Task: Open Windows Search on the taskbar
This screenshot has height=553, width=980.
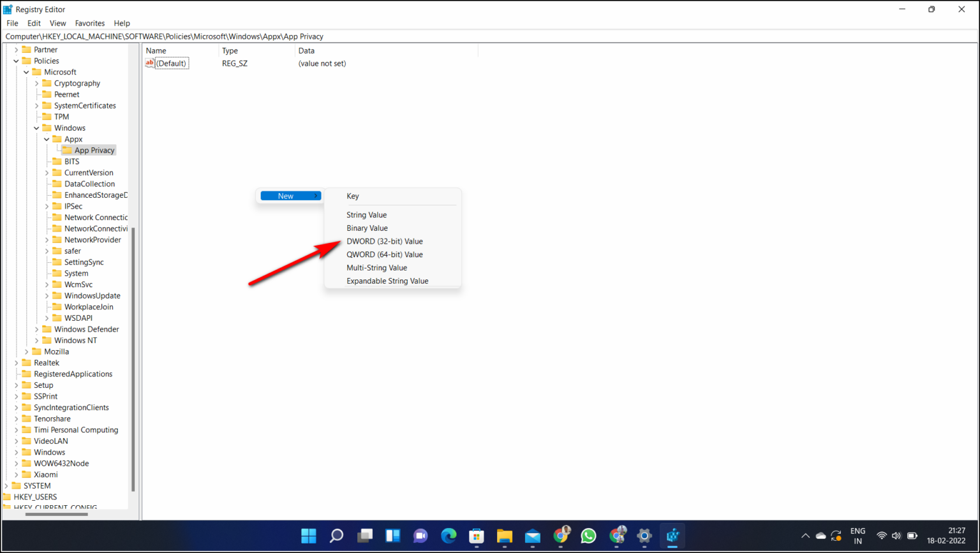Action: point(336,536)
